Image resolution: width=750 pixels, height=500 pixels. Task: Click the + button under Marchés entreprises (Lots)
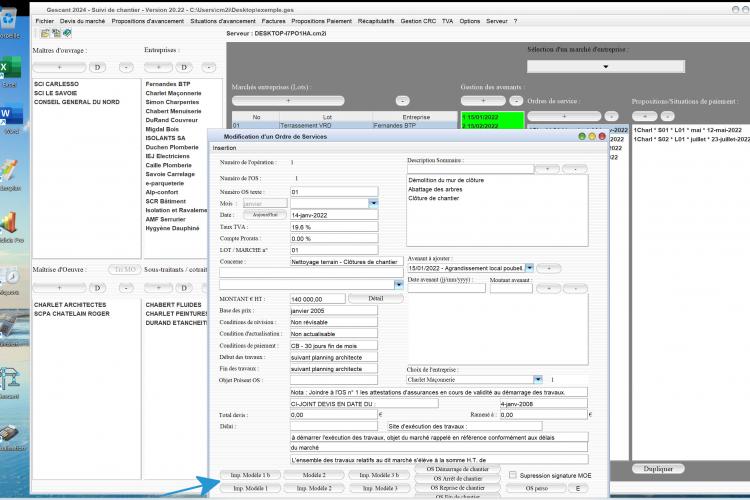click(x=288, y=100)
